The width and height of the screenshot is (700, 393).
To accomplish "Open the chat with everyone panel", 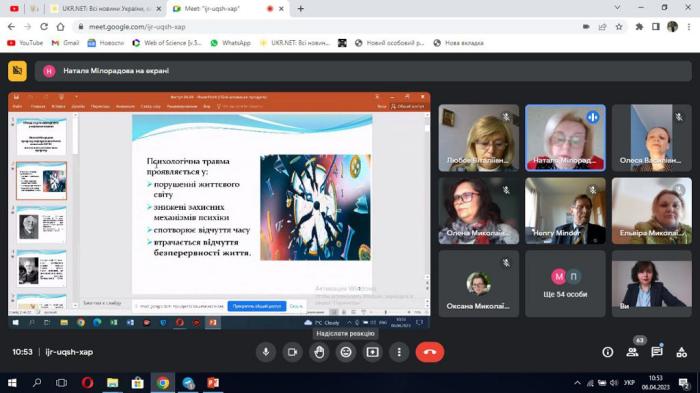I will coord(657,352).
